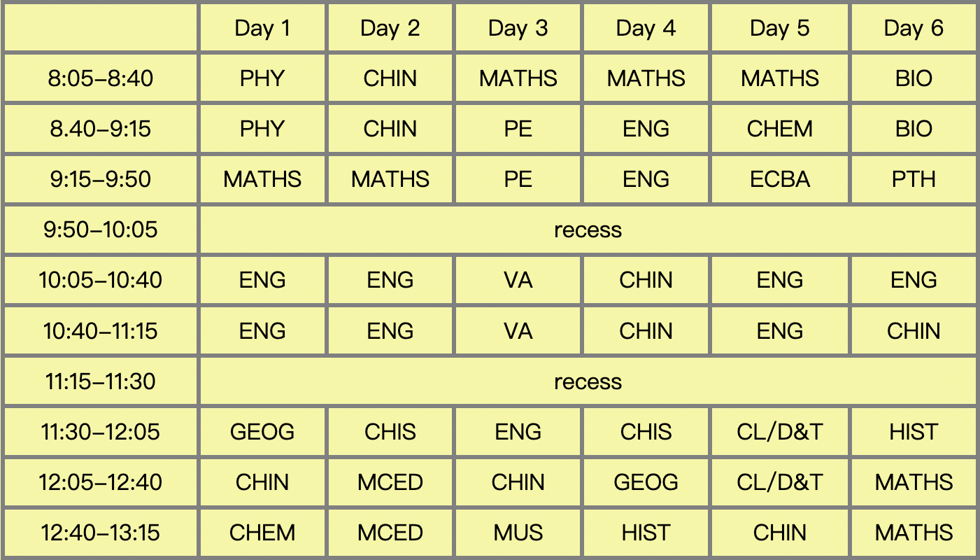980x560 pixels.
Task: Select the CHEM cell on Day 5
Action: (x=779, y=129)
